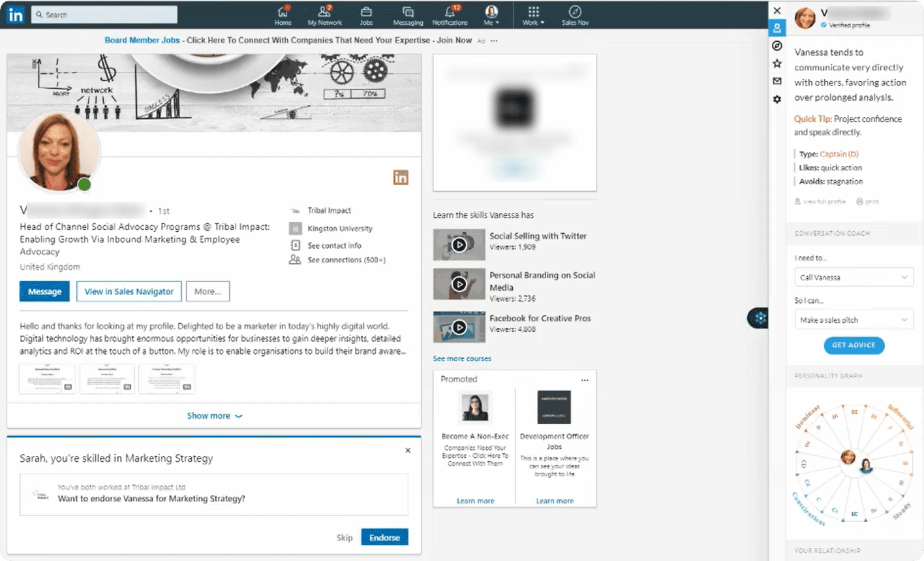Open My Network in top navigation

324,15
